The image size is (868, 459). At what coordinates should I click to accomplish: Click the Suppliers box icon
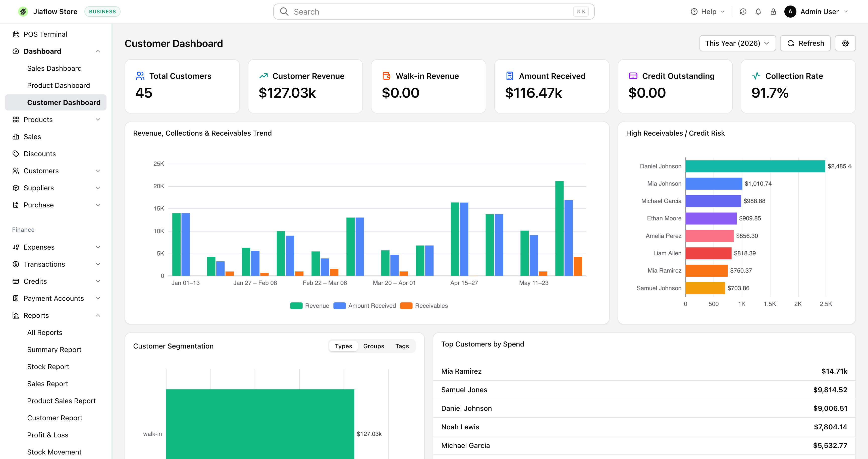point(16,188)
